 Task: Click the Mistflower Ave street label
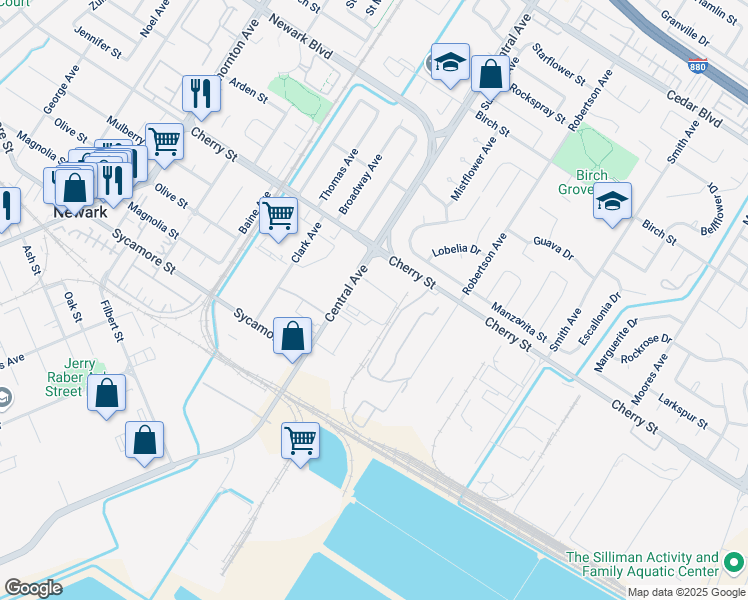pyautogui.click(x=474, y=168)
